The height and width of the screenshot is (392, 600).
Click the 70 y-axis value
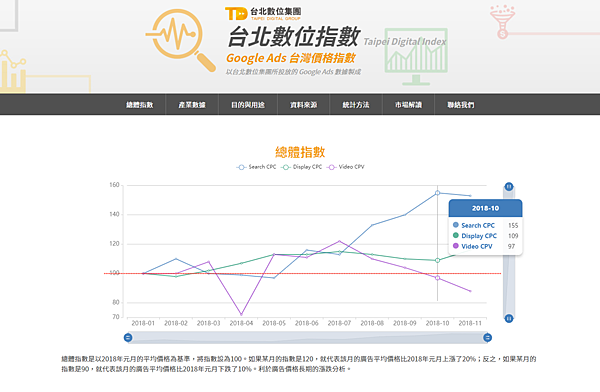116,317
